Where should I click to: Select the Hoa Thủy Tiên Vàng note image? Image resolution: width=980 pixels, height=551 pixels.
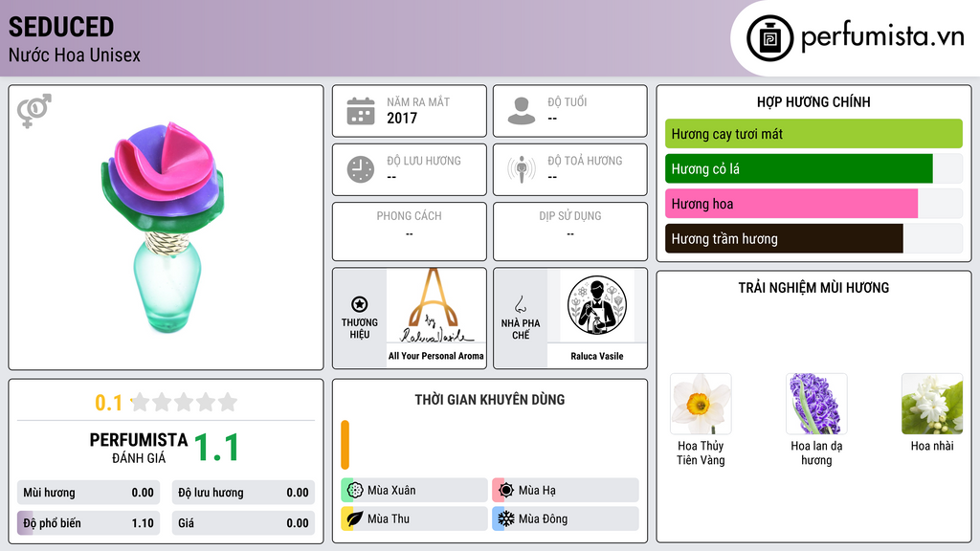pos(701,404)
